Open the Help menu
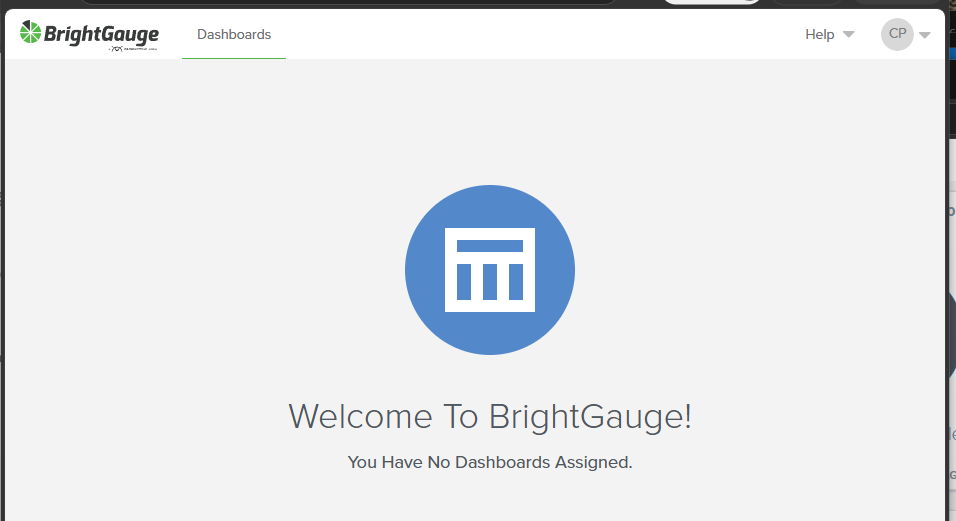Screen dimensions: 956x521 (x=819, y=35)
